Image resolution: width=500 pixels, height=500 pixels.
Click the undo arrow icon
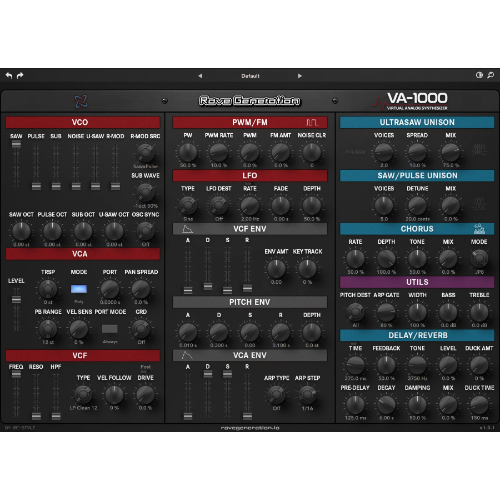[9, 76]
